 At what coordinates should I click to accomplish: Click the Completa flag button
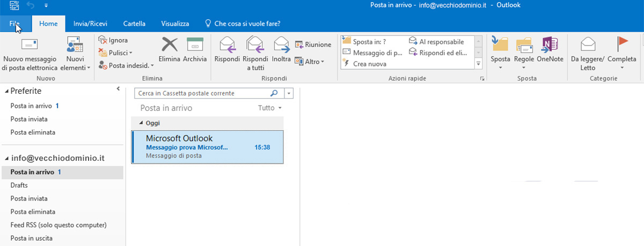[x=621, y=54]
